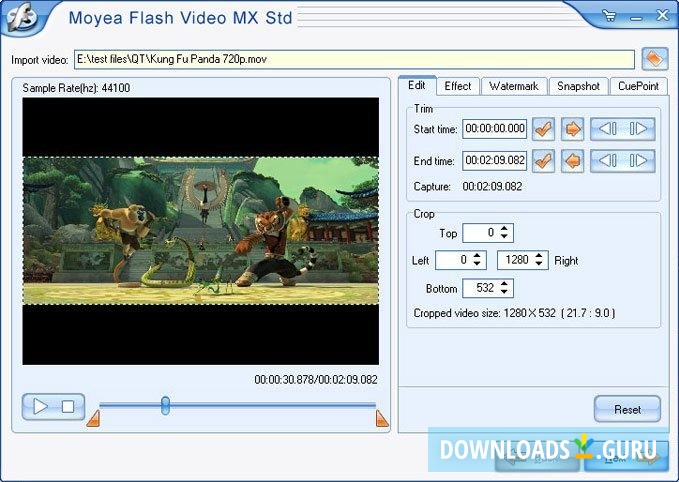Step End time forward one frame
The height and width of the screenshot is (482, 679).
point(639,161)
